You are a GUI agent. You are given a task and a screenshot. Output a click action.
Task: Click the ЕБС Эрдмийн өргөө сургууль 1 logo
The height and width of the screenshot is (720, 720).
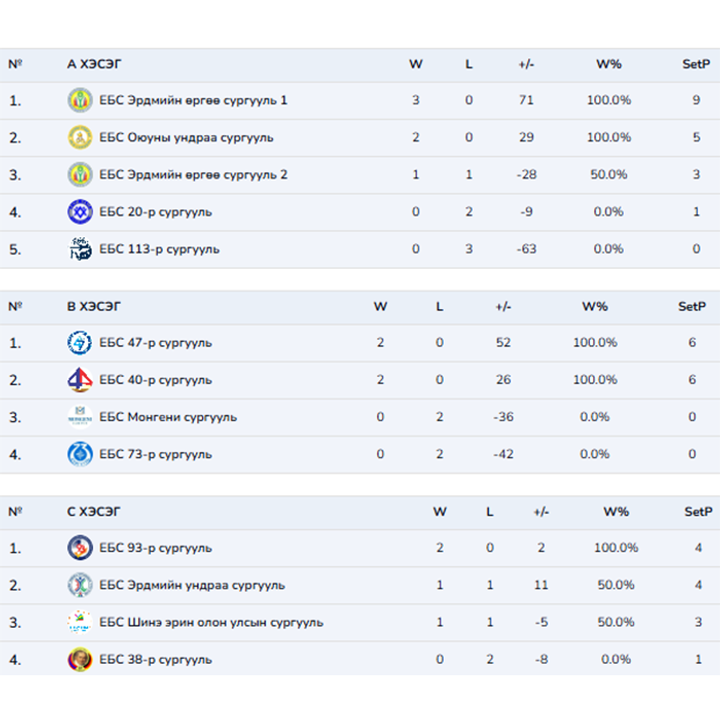coord(80,100)
